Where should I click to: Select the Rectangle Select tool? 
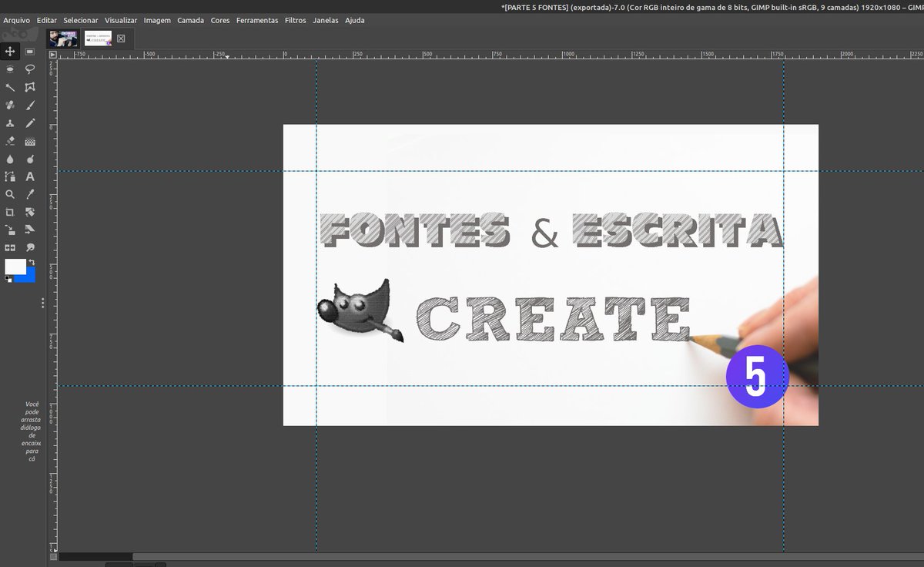pos(30,52)
